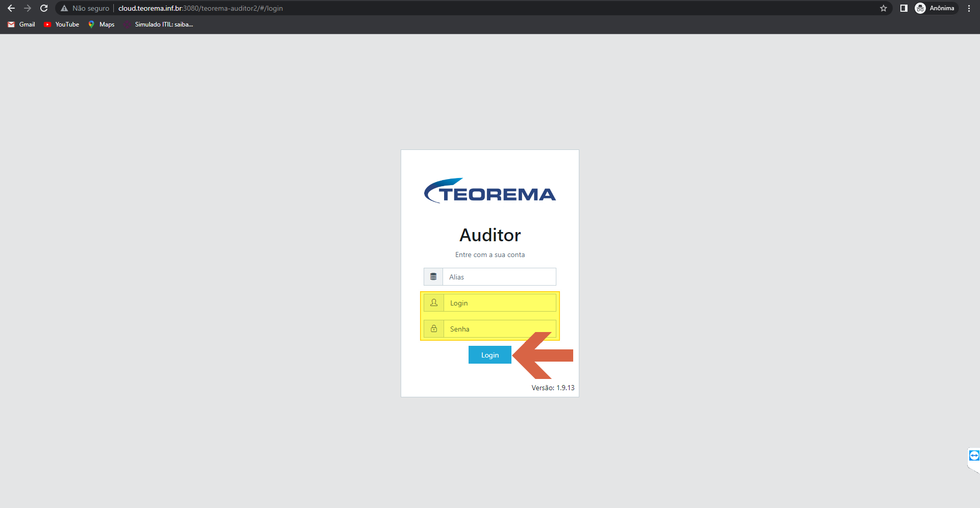980x508 pixels.
Task: Bookmark this page with the star icon
Action: [x=884, y=8]
